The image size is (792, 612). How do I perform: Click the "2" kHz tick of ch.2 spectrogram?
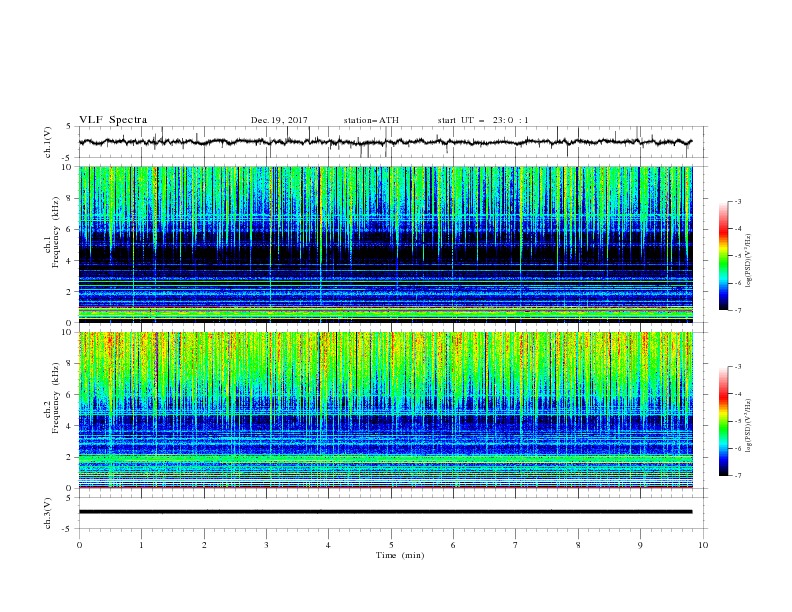click(x=69, y=457)
